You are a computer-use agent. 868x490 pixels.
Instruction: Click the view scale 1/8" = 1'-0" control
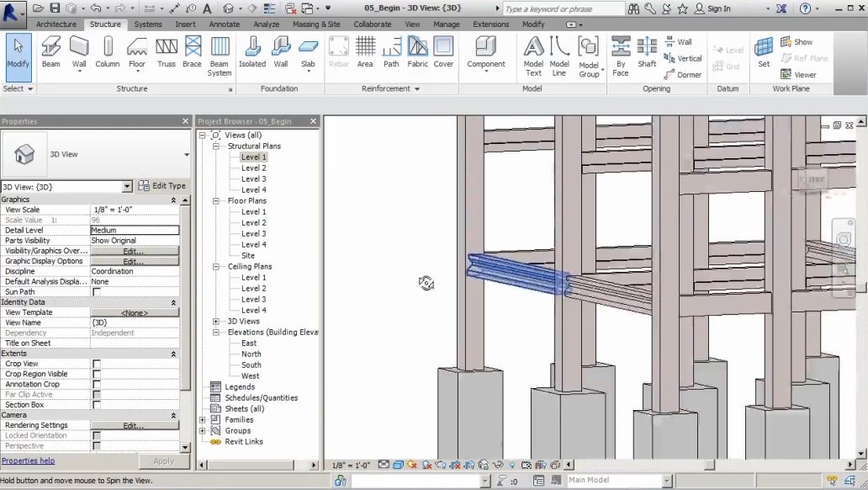tap(351, 465)
